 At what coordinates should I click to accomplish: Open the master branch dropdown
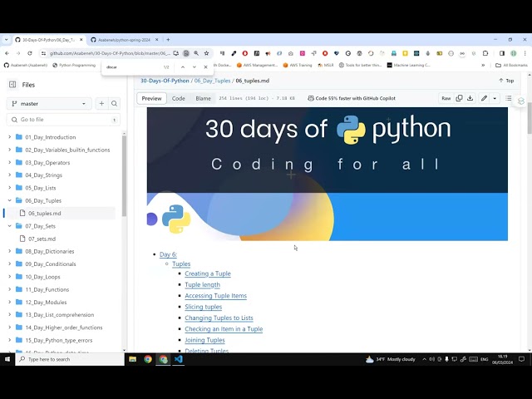coord(49,103)
